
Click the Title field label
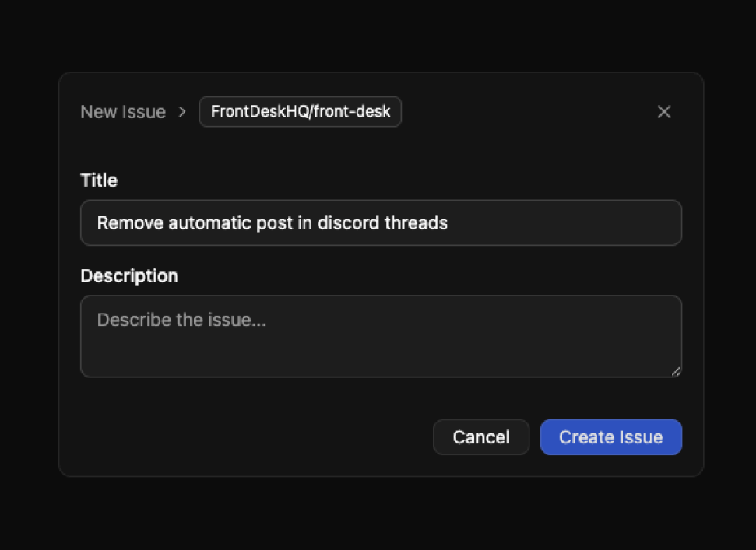tap(99, 180)
